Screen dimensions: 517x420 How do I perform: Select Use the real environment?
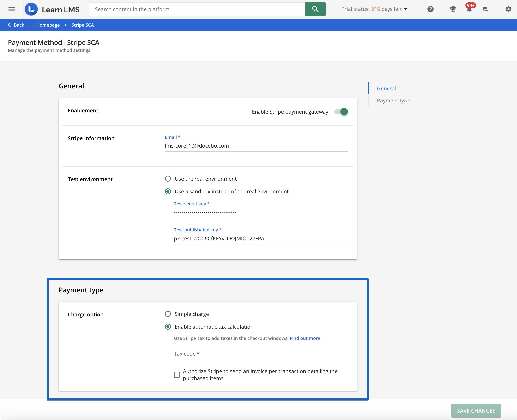(x=168, y=179)
